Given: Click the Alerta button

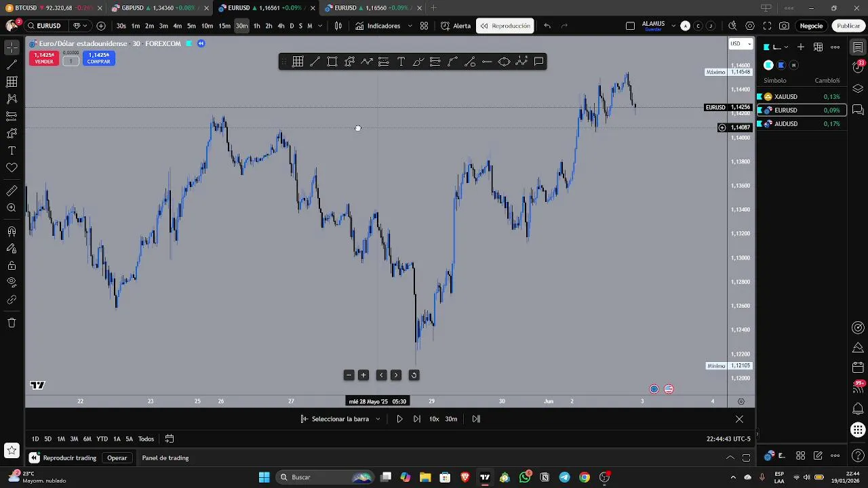Looking at the screenshot, I should click(456, 26).
